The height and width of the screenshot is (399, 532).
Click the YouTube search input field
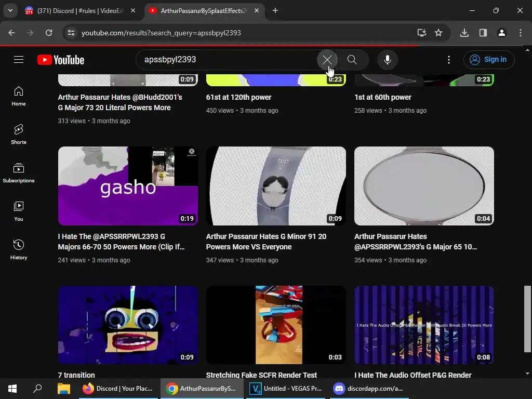tap(228, 60)
